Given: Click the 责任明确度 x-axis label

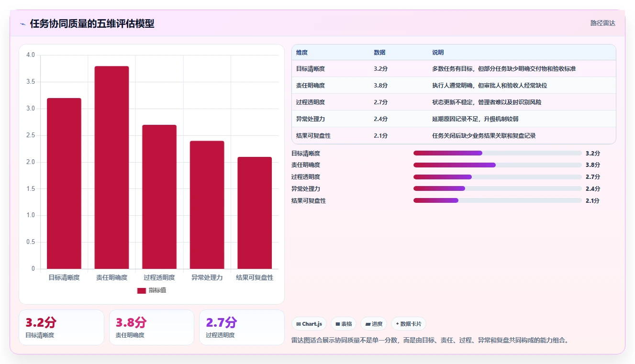Looking at the screenshot, I should [111, 277].
